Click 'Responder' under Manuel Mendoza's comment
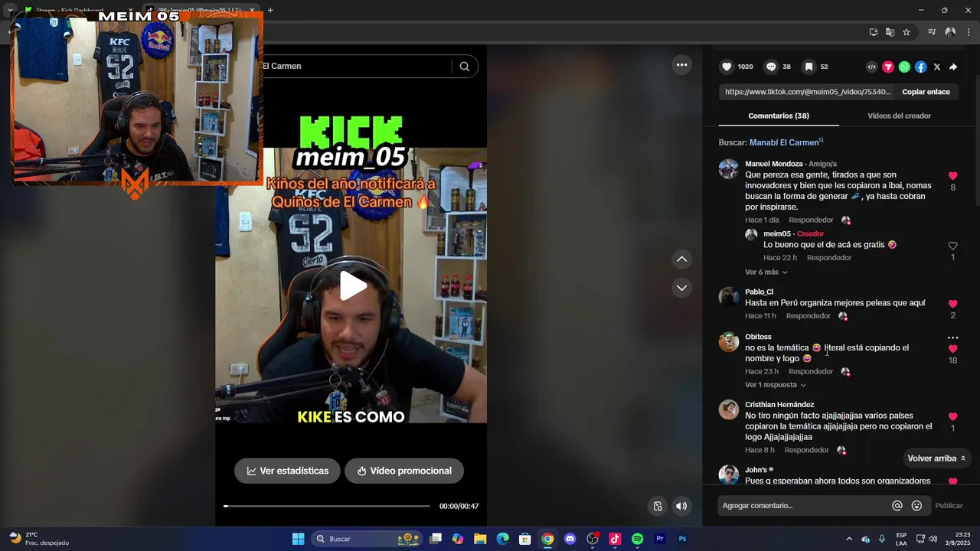 click(811, 220)
